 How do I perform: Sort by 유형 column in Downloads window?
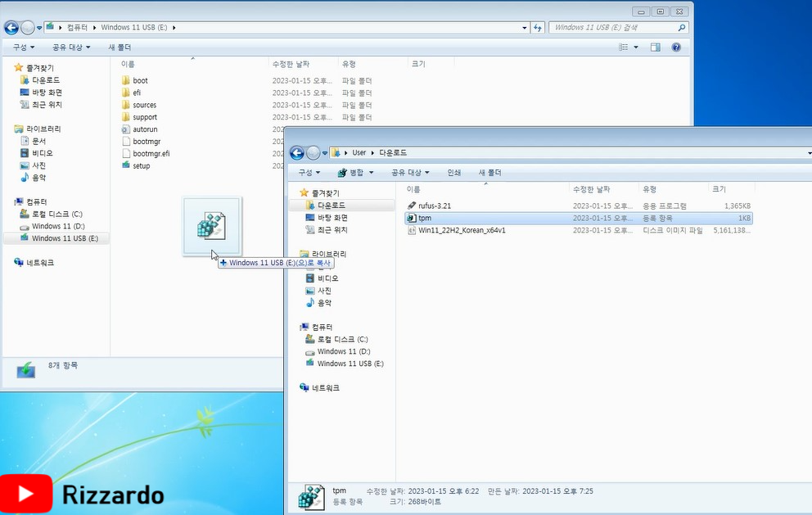[650, 190]
